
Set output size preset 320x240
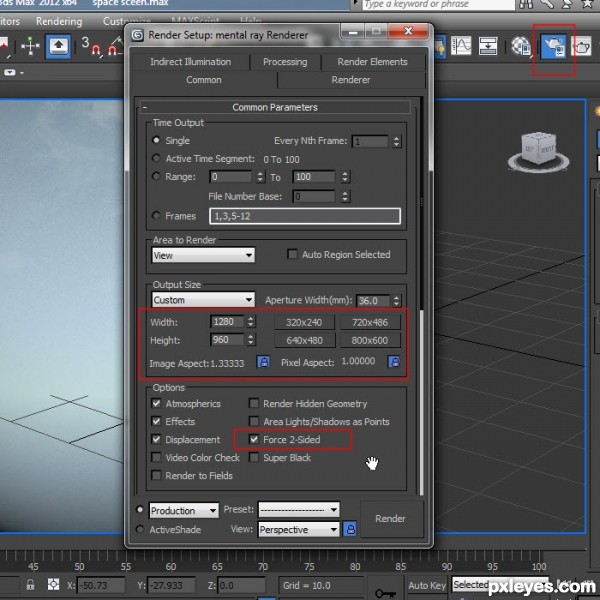[304, 322]
